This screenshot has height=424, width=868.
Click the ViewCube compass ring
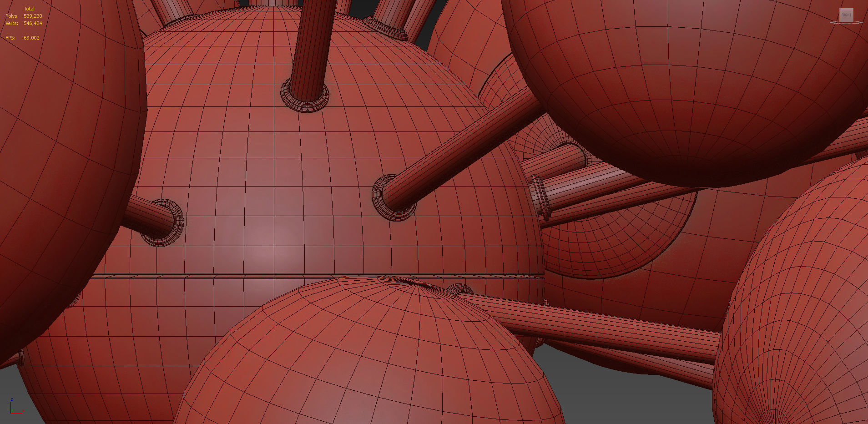pyautogui.click(x=846, y=22)
